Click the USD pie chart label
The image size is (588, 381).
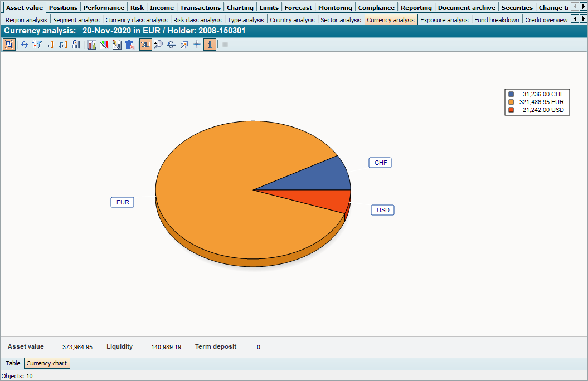tap(382, 210)
